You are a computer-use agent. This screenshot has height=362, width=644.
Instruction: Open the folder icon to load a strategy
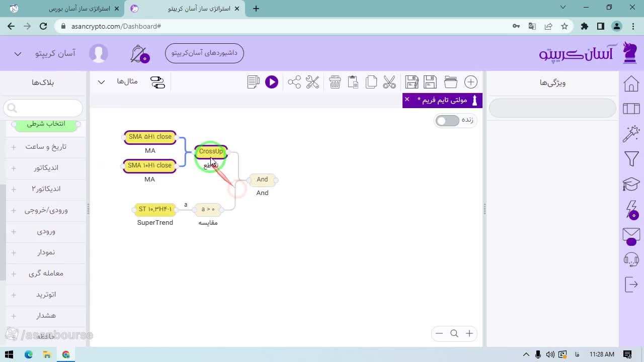point(450,82)
